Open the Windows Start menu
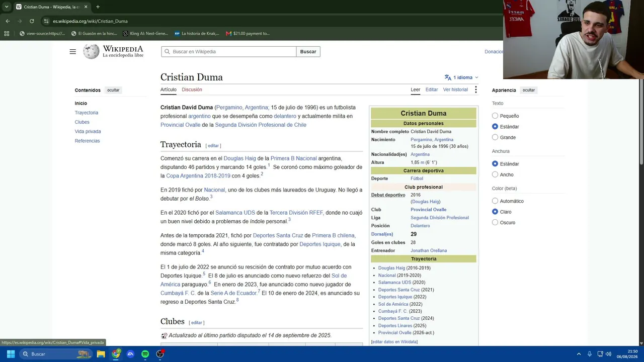The image size is (644, 362). (x=11, y=354)
